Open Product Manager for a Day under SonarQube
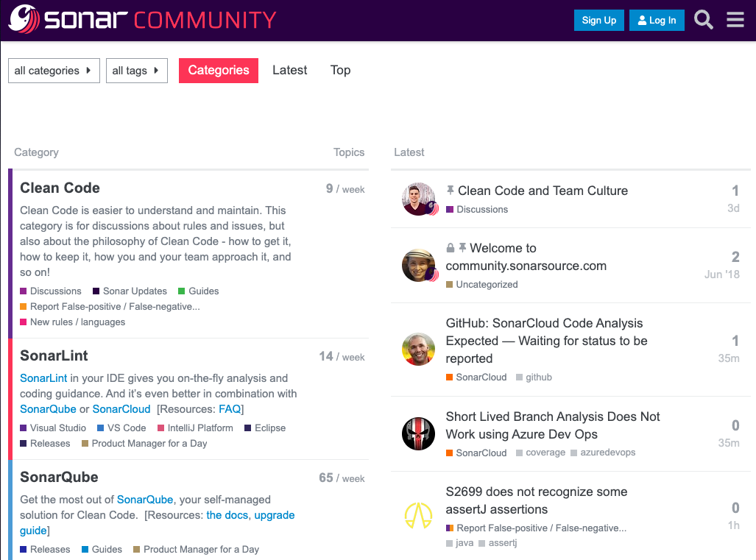The image size is (756, 560). [x=197, y=550]
